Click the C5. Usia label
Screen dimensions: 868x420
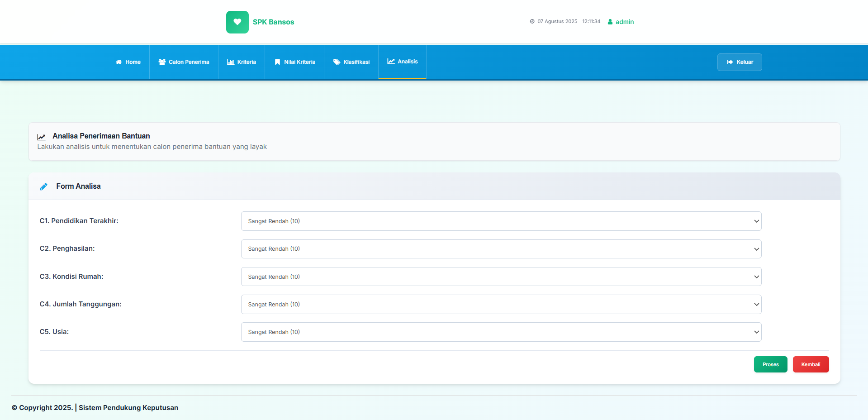tap(54, 332)
